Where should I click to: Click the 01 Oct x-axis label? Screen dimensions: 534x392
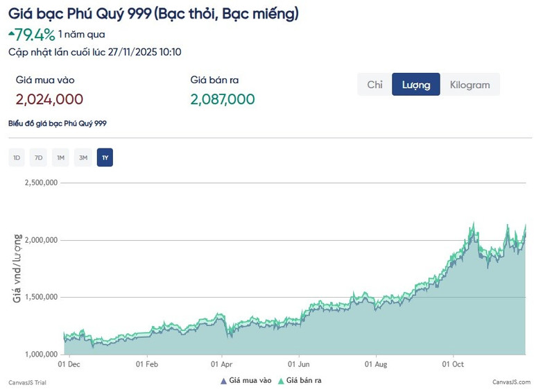[x=453, y=363]
